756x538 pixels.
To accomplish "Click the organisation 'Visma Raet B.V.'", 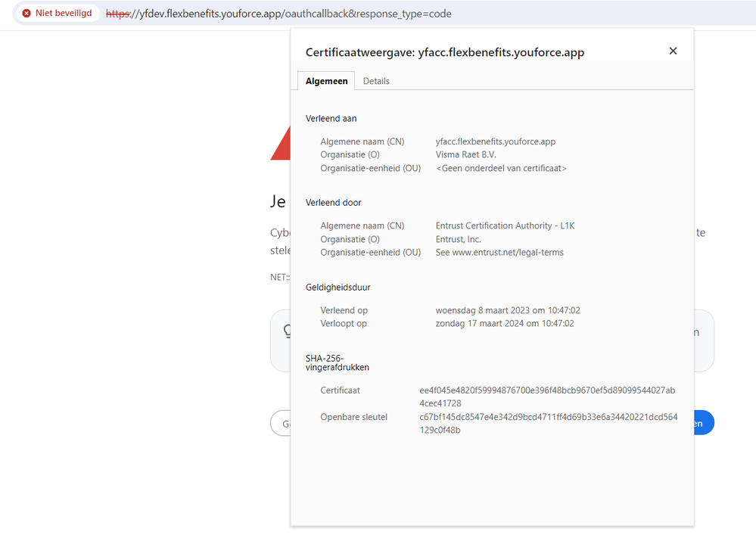I will point(465,155).
